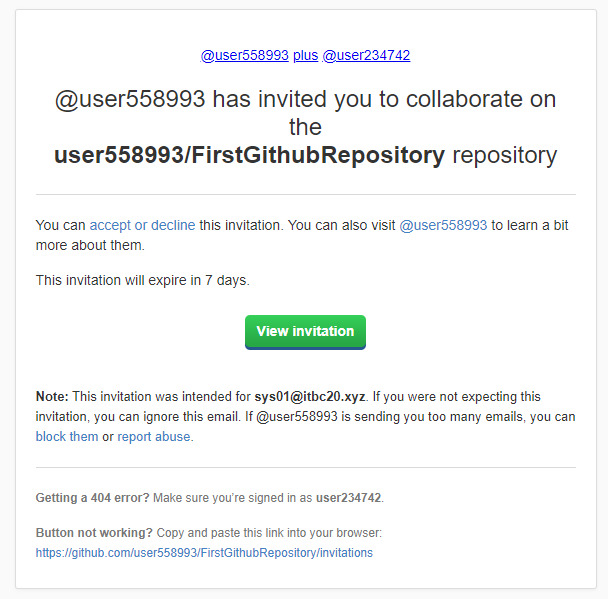608x599 pixels.
Task: Click 'Copy and paste this link into your browser' text
Action: 269,533
